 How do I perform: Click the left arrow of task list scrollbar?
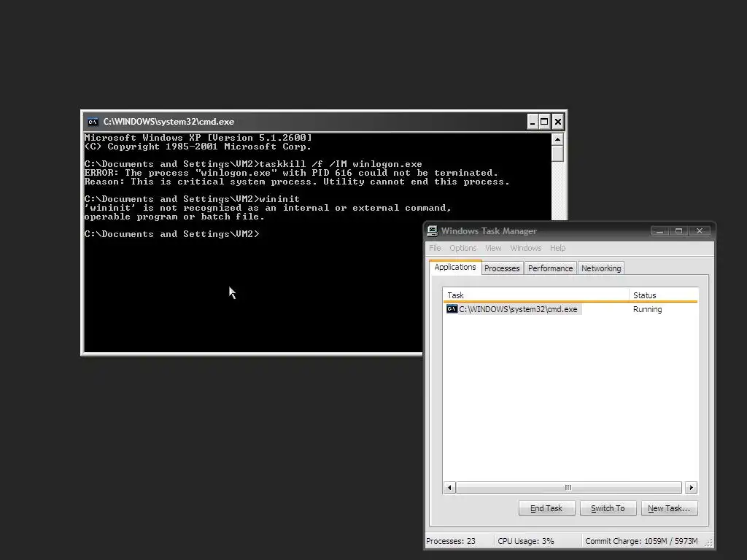(x=449, y=488)
